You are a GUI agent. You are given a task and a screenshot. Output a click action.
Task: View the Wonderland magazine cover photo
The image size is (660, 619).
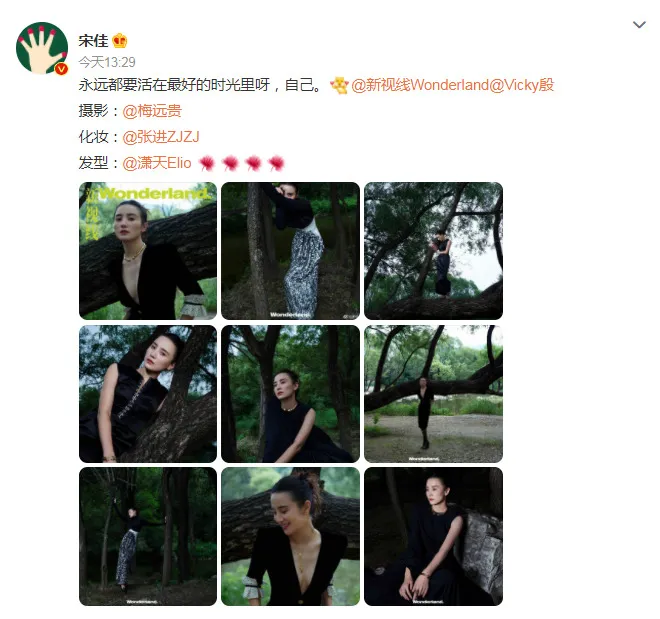[x=148, y=251]
